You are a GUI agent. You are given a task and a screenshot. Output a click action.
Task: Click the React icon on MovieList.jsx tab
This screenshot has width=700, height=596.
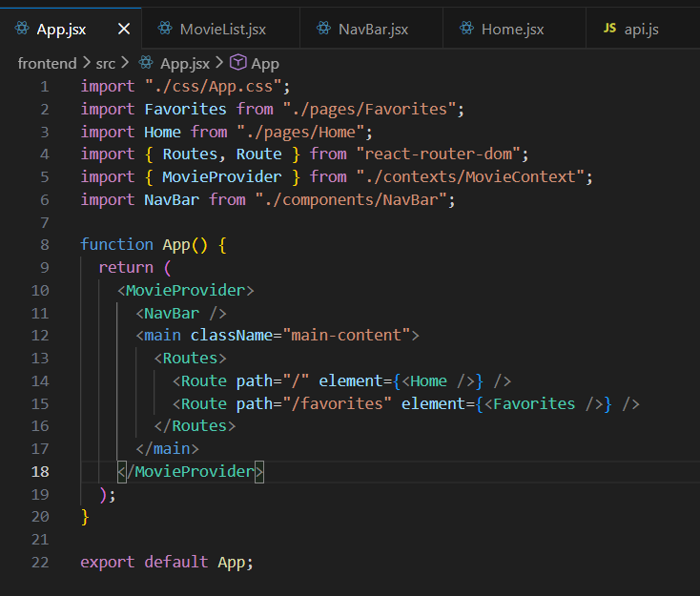click(165, 30)
